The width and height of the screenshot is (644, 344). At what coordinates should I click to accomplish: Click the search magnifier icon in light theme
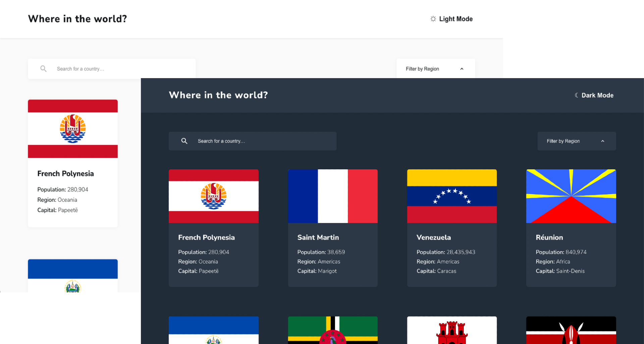(x=43, y=69)
